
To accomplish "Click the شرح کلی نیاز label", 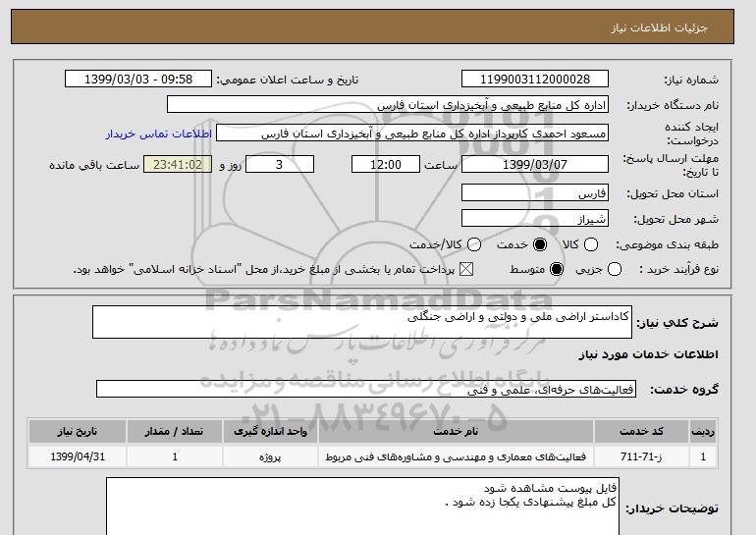I will 677,323.
